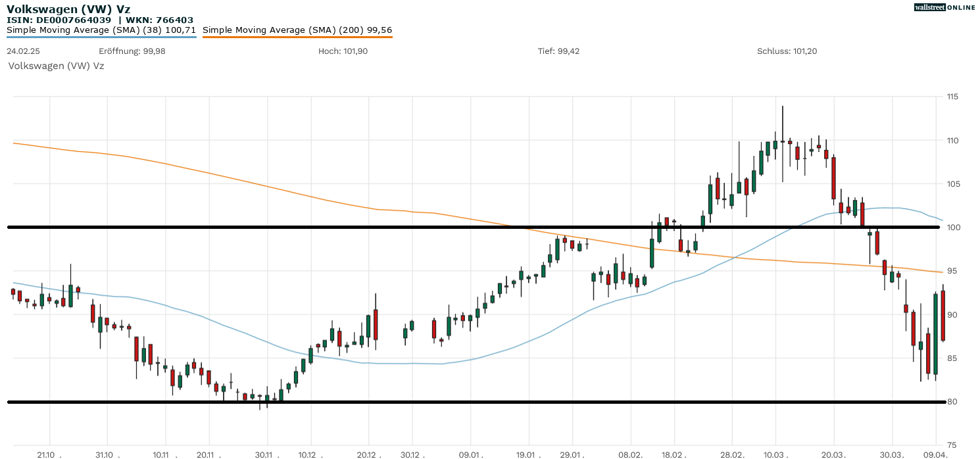Click the Hoch 101,90 value
This screenshot has width=980, height=459.
click(x=343, y=51)
